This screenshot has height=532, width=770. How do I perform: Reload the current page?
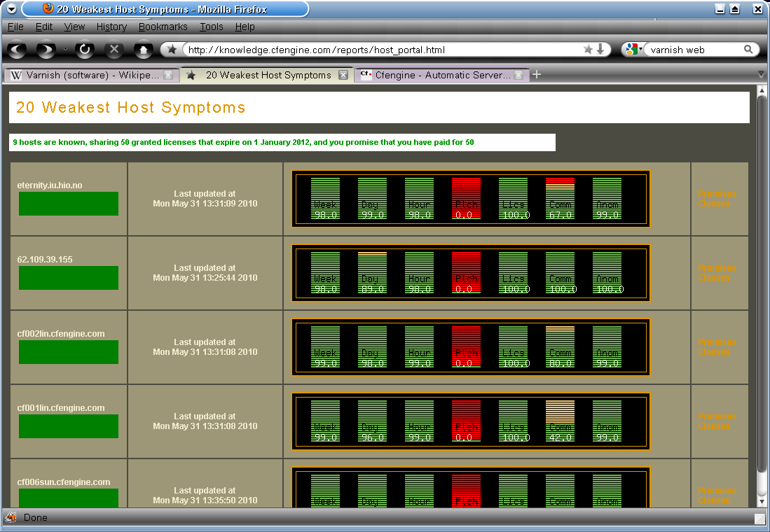(x=85, y=50)
